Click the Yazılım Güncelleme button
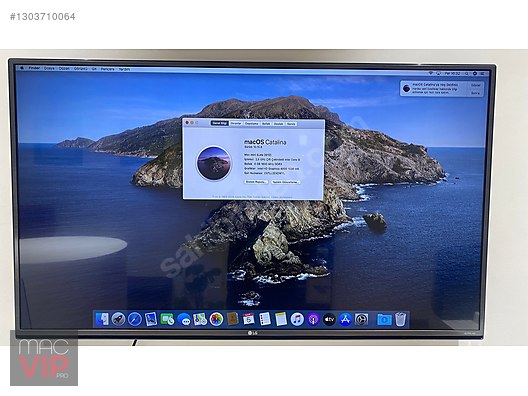The width and height of the screenshot is (528, 396). [286, 182]
